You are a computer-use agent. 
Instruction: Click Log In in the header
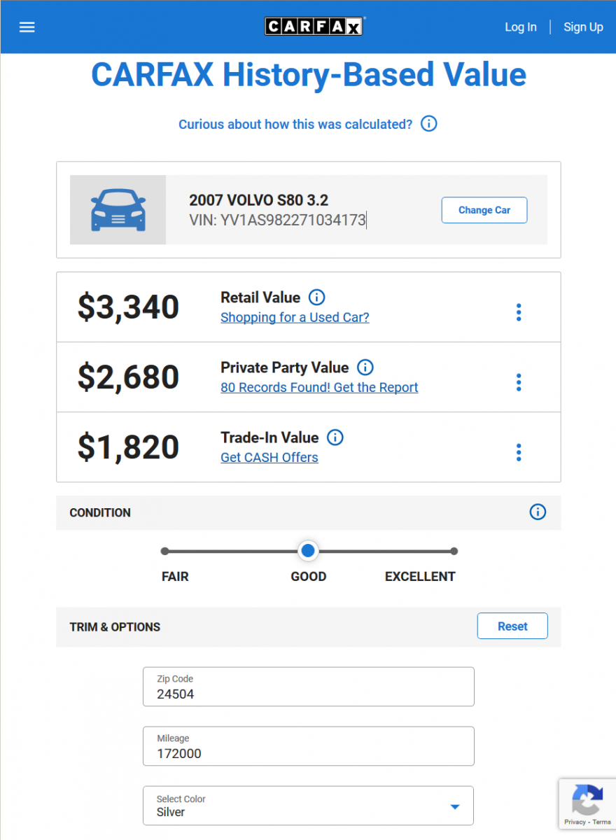click(521, 27)
